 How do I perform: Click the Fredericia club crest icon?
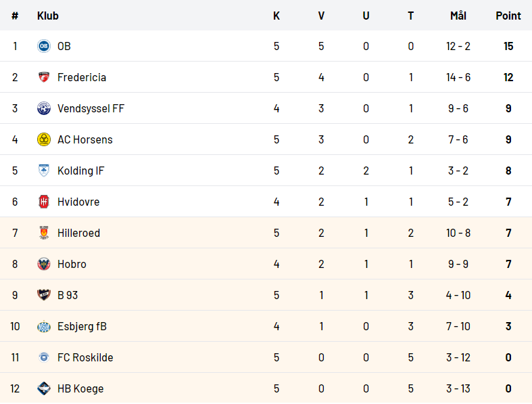[x=44, y=77]
